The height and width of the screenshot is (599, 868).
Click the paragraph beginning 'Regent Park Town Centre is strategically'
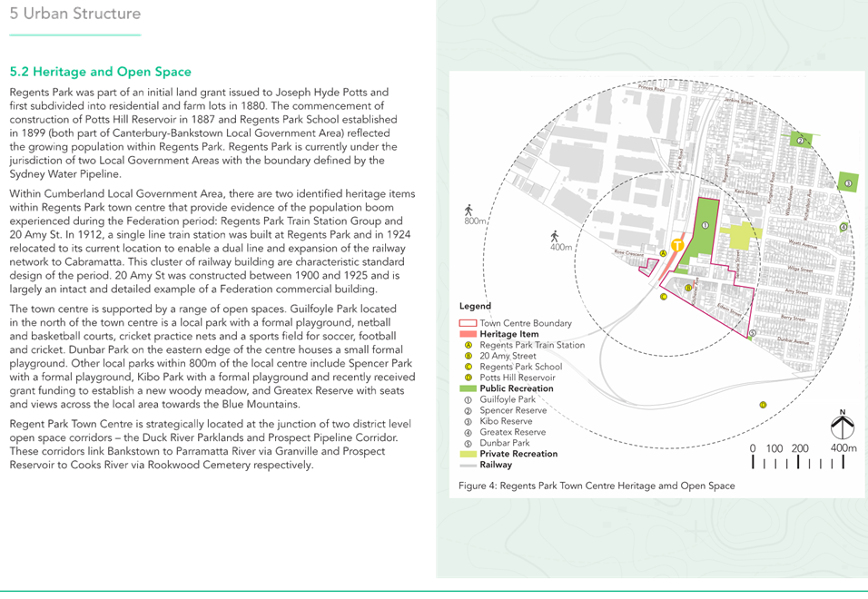coord(211,445)
